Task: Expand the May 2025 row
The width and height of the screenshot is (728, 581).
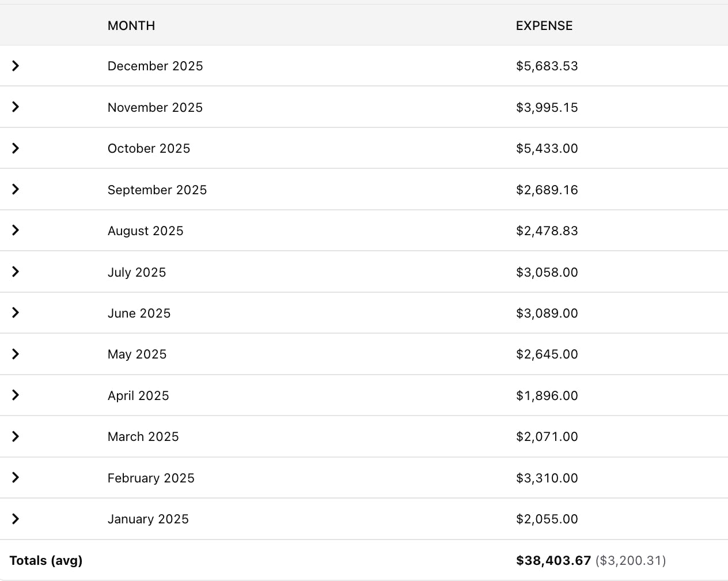Action: point(16,354)
